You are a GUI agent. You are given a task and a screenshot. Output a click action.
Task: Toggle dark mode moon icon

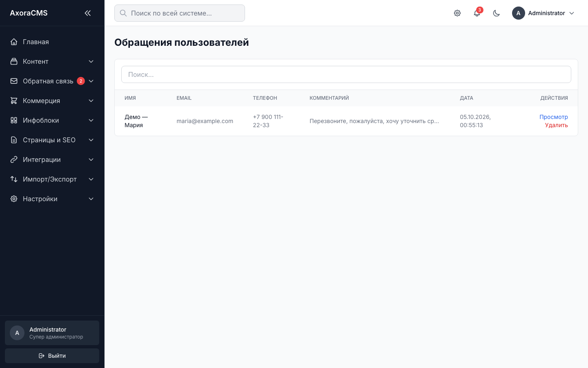(497, 13)
